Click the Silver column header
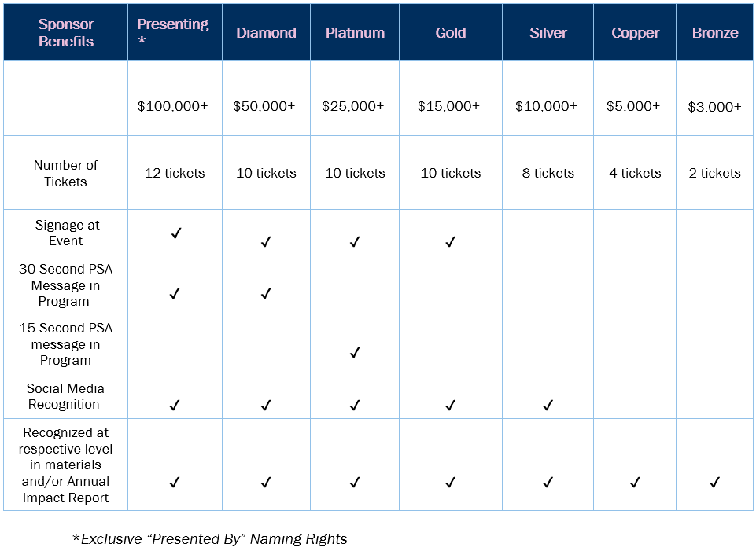756x551 pixels. tap(548, 31)
